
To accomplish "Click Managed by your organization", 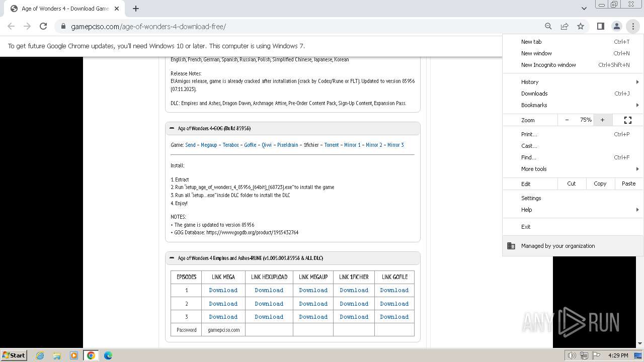I will click(x=573, y=246).
